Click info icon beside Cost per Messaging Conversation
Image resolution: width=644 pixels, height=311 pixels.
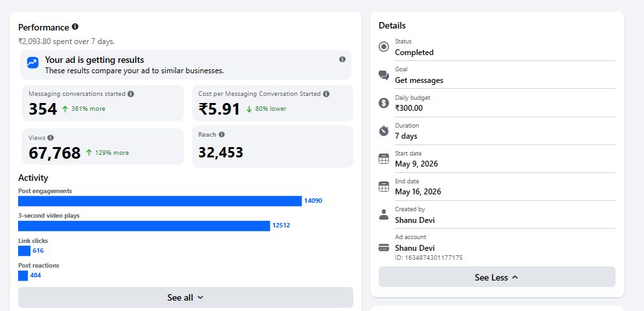[x=326, y=94]
